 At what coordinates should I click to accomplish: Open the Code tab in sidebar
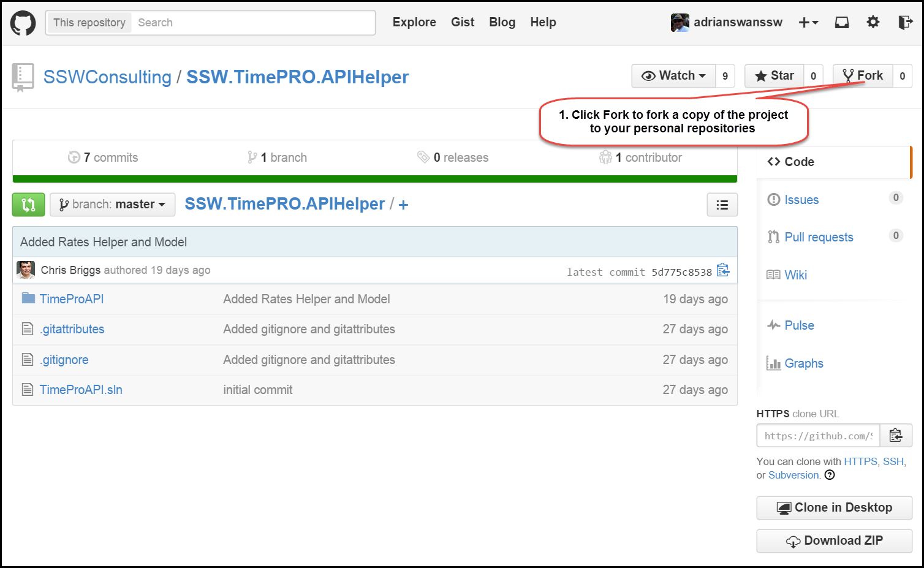point(834,162)
